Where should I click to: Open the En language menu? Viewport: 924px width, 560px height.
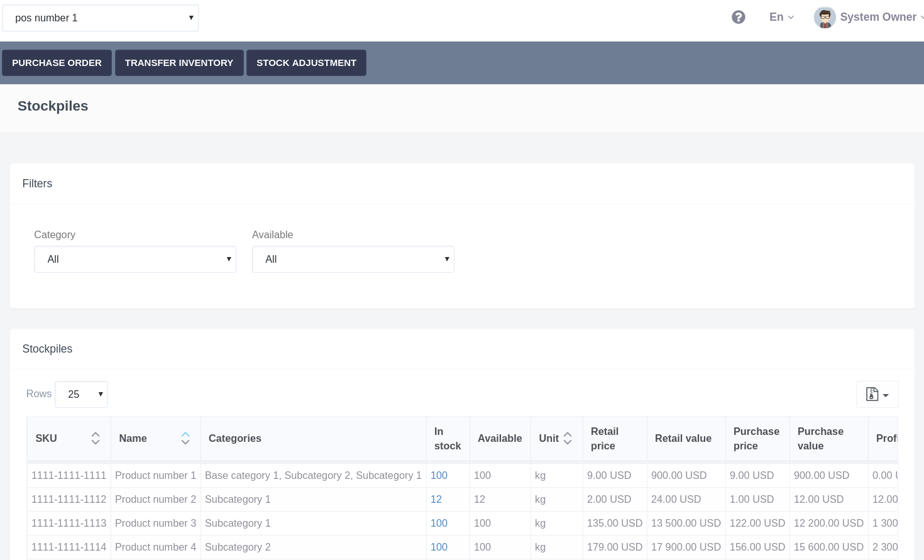point(781,18)
